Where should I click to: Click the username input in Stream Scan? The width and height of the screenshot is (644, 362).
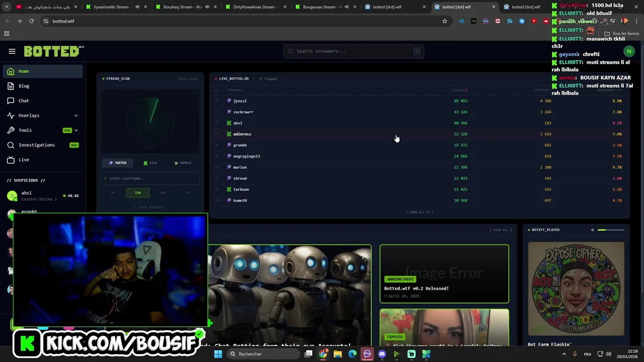click(150, 178)
